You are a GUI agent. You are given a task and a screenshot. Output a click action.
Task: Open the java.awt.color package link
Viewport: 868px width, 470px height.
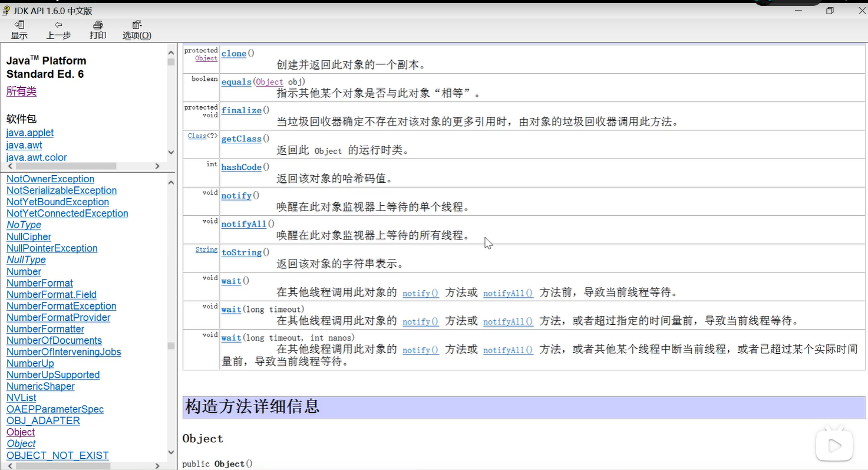37,157
